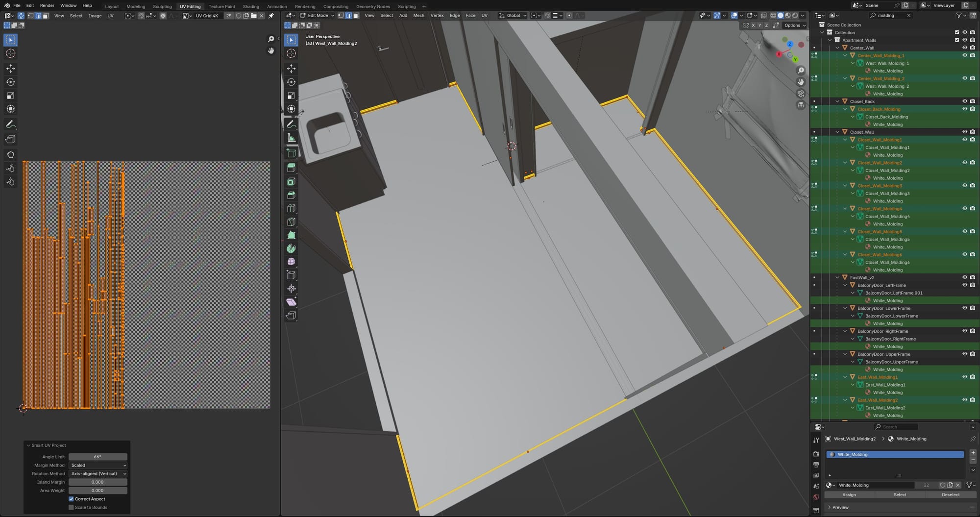
Task: Switch to the Geometry Nodes workspace tab
Action: click(373, 6)
